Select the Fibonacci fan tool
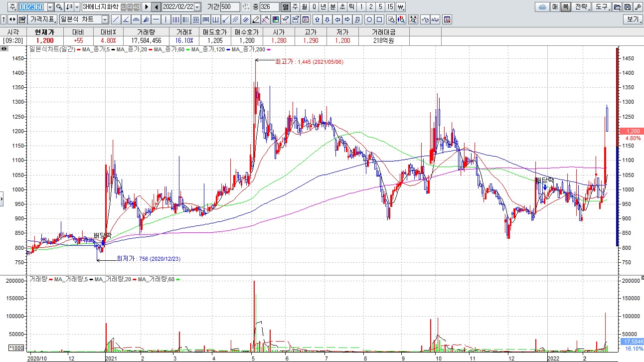The image size is (644, 362). 146,19
